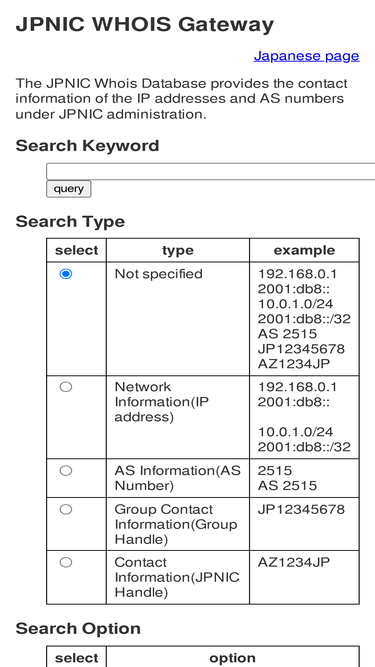The height and width of the screenshot is (667, 375).
Task: Select the Not specified radio button
Action: tap(65, 274)
